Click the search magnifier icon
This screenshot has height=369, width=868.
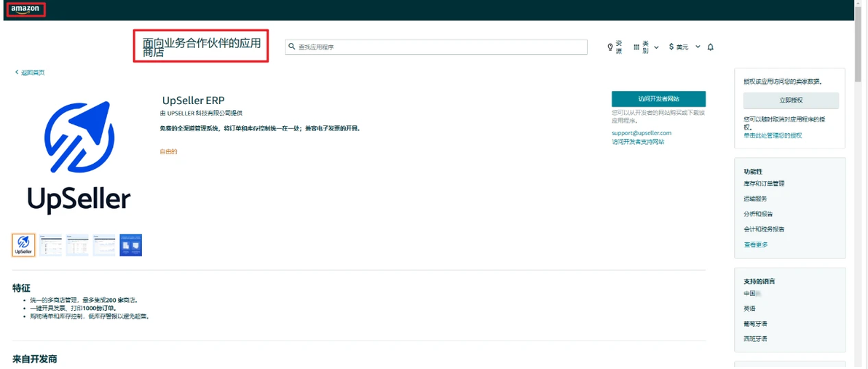click(x=292, y=47)
